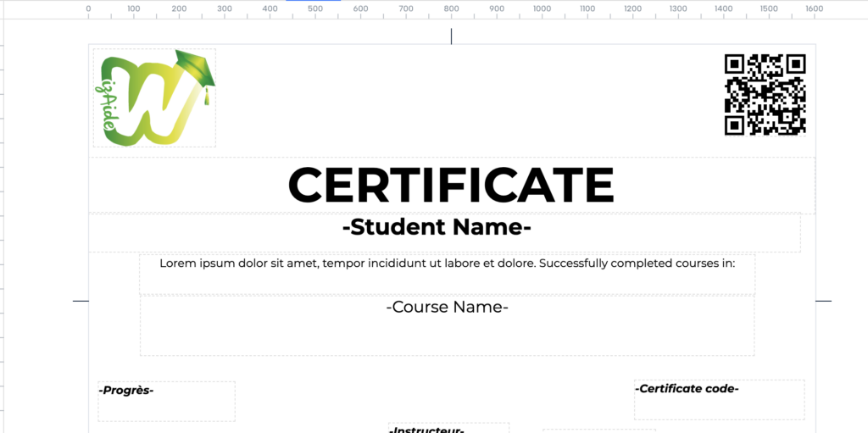868x433 pixels.
Task: Click the 400 mark on horizontal ruler
Action: tap(270, 9)
